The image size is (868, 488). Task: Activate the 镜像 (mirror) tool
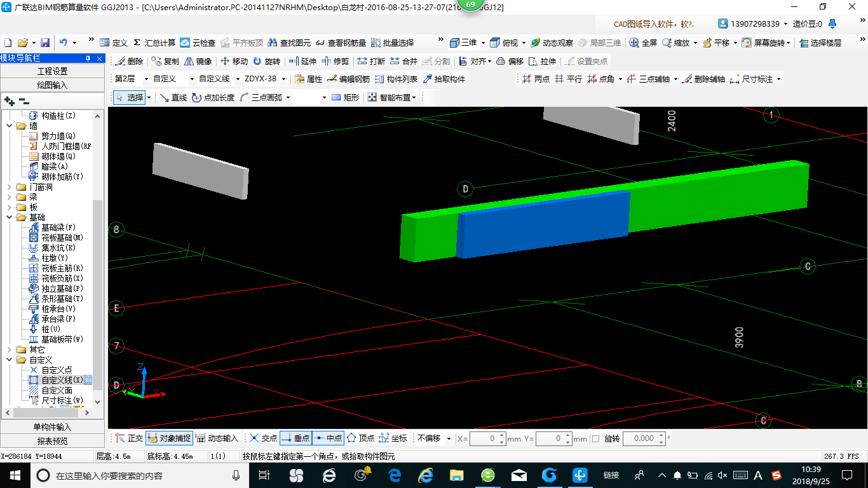pyautogui.click(x=198, y=62)
